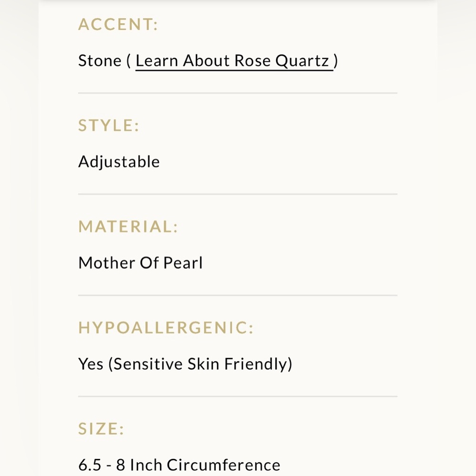Click the divider line below Adjustable
The height and width of the screenshot is (476, 476).
(x=238, y=194)
